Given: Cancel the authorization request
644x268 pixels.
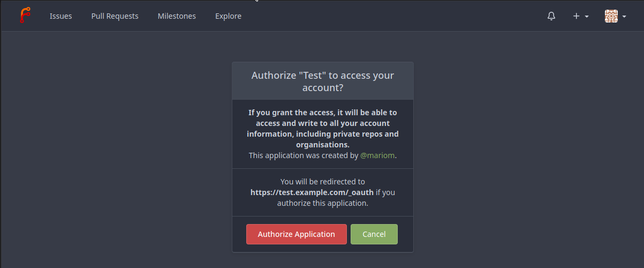Looking at the screenshot, I should [x=374, y=234].
